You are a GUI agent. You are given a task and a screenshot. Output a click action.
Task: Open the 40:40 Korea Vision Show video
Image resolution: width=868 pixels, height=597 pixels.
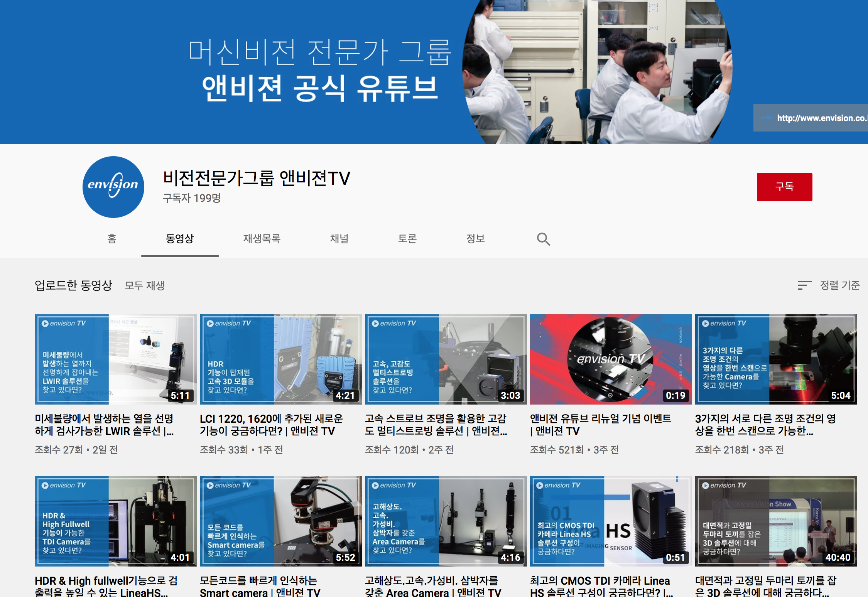(776, 521)
